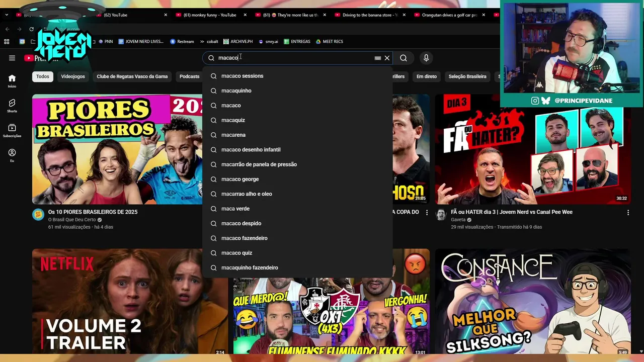Choose suggestion 'macaco sessions'
This screenshot has width=644, height=362.
point(297,76)
